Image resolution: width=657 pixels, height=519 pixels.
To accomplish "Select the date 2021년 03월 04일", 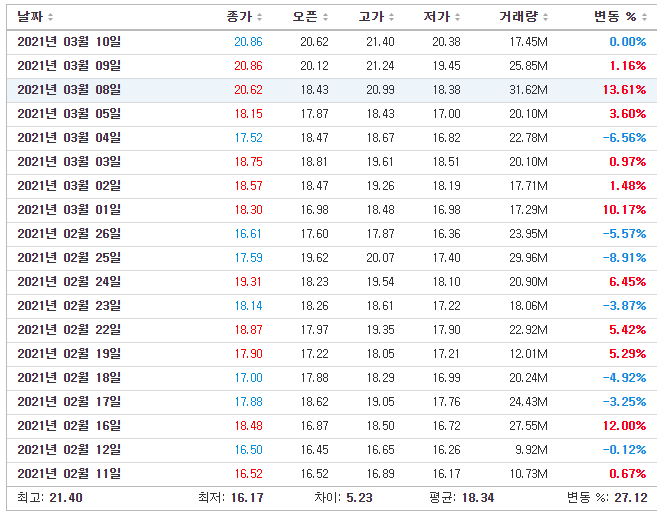I will (x=69, y=138).
